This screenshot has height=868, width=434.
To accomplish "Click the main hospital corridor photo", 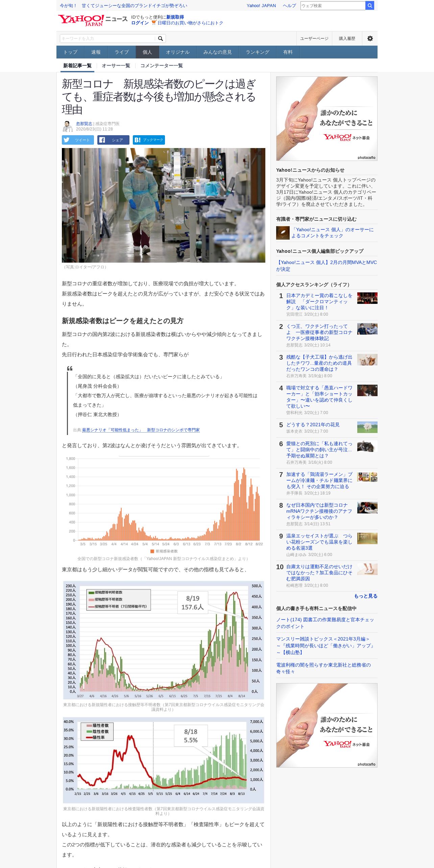I will coord(164,205).
